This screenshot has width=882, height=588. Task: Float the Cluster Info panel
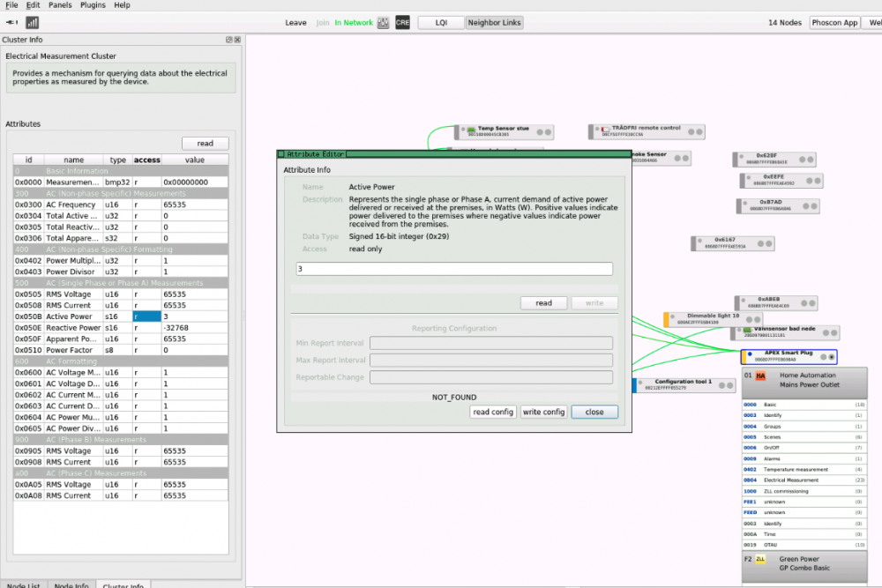tap(228, 40)
